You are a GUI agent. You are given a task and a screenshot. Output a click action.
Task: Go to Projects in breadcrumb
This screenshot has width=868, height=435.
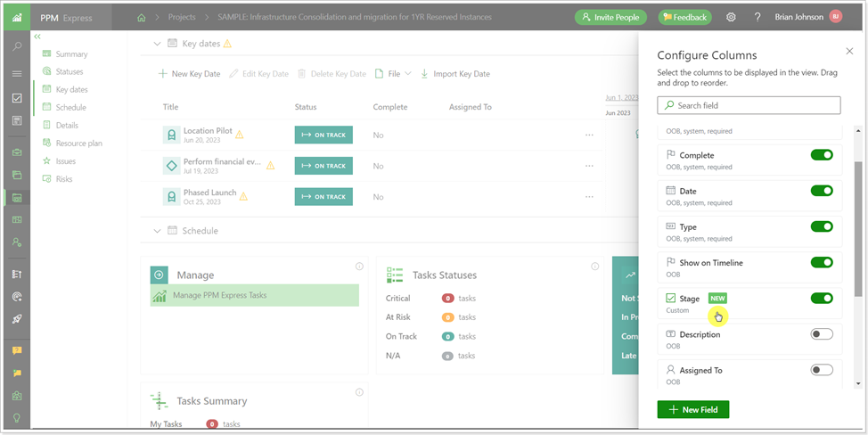pos(182,17)
